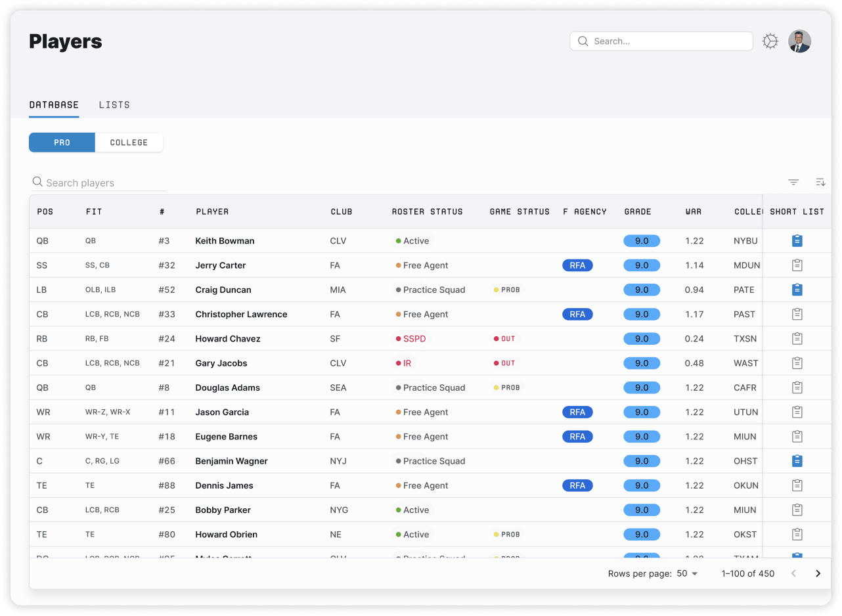Go to the next page
This screenshot has width=842, height=616.
click(818, 573)
